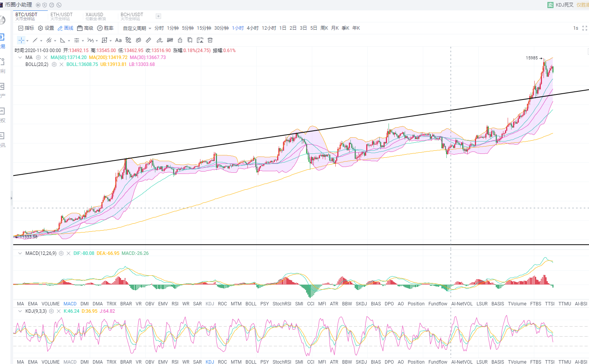589x364 pixels.
Task: Toggle the 画线 drawing toolbar
Action: [65, 28]
